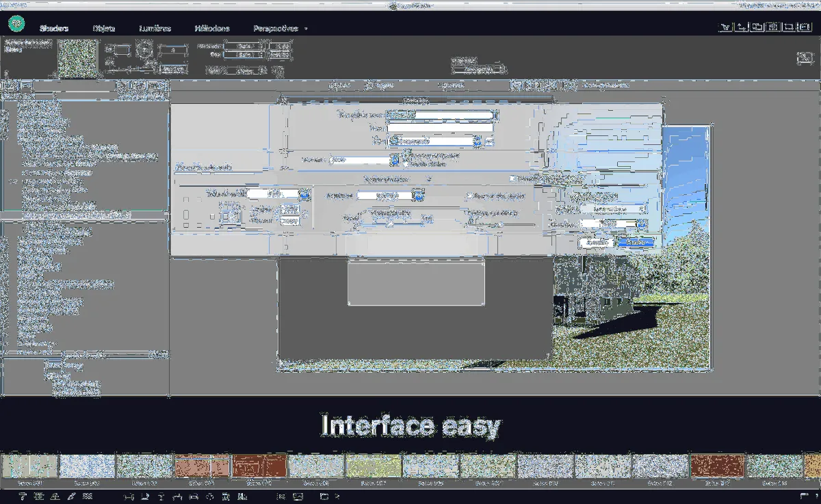Expand the Perspectives dropdown arrow

coord(306,29)
